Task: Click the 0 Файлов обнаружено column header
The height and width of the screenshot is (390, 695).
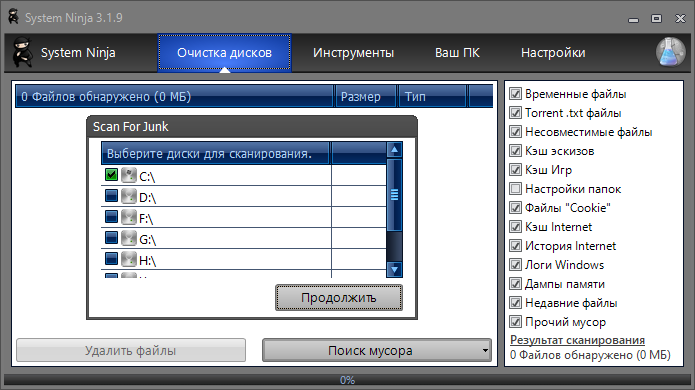Action: point(174,96)
